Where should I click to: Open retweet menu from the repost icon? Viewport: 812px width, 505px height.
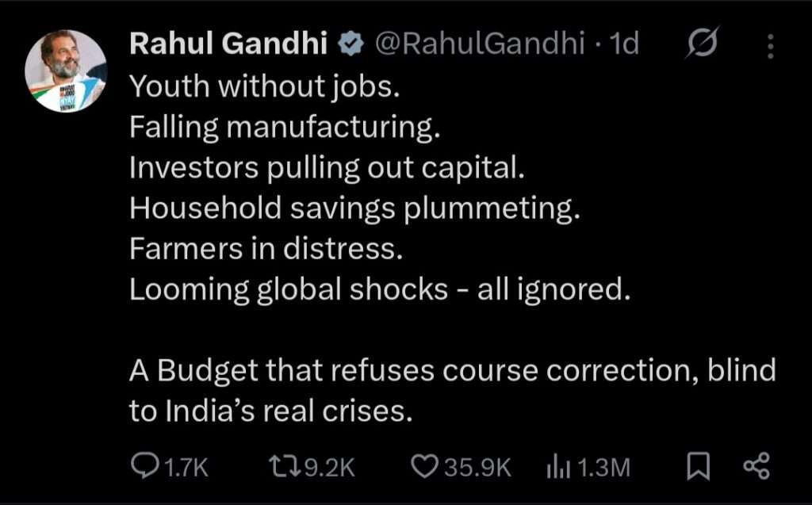(x=284, y=465)
